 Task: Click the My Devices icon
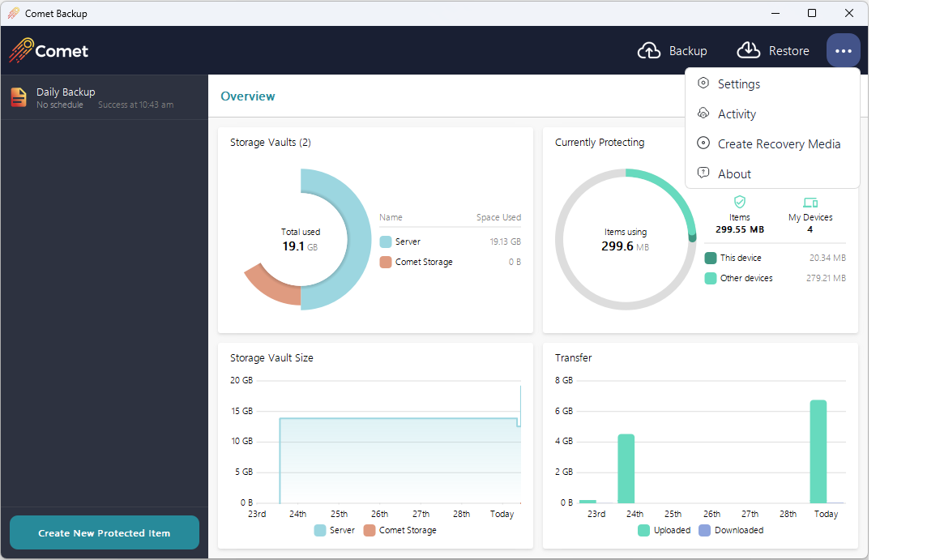(x=810, y=202)
